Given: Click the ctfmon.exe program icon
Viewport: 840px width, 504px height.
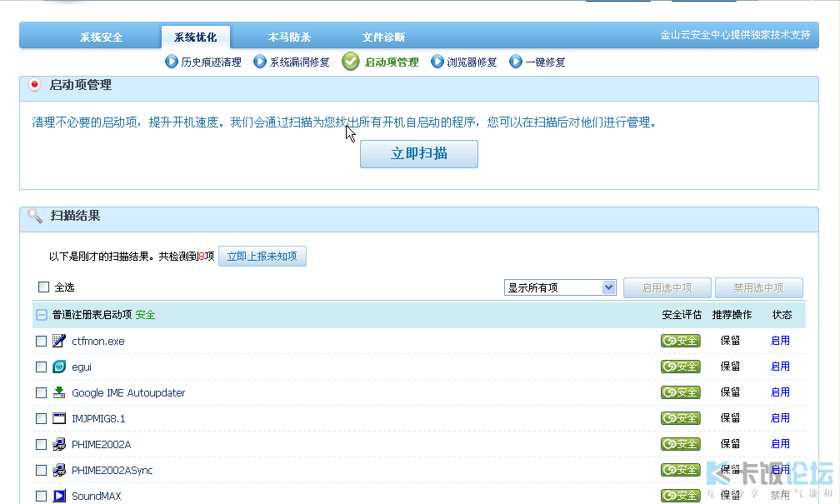Looking at the screenshot, I should pyautogui.click(x=59, y=341).
